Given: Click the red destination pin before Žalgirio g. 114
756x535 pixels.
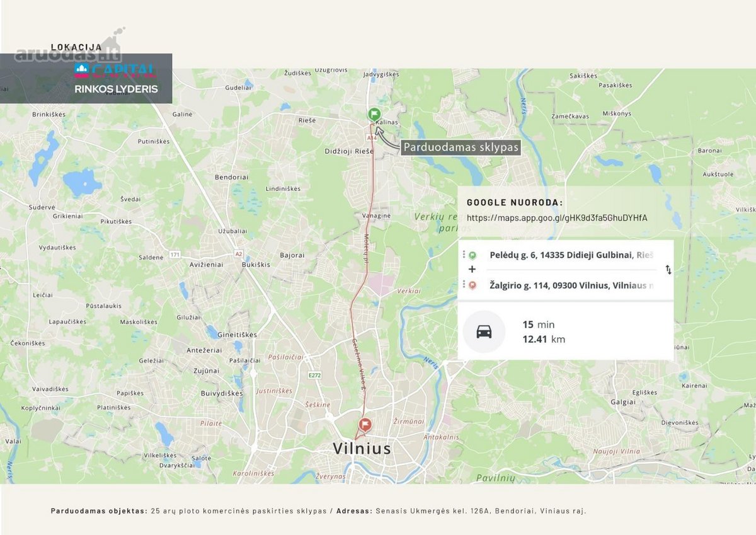Looking at the screenshot, I should [x=472, y=285].
